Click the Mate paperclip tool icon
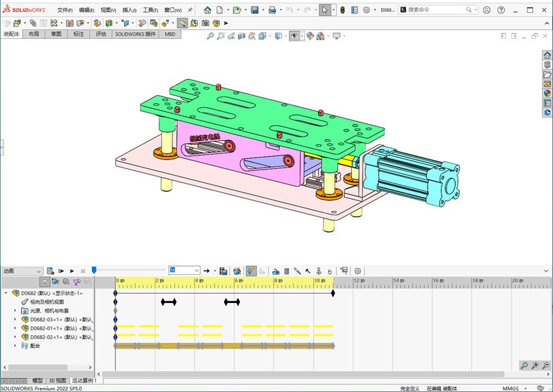Screen dimensions: 553x392 pyautogui.click(x=33, y=23)
